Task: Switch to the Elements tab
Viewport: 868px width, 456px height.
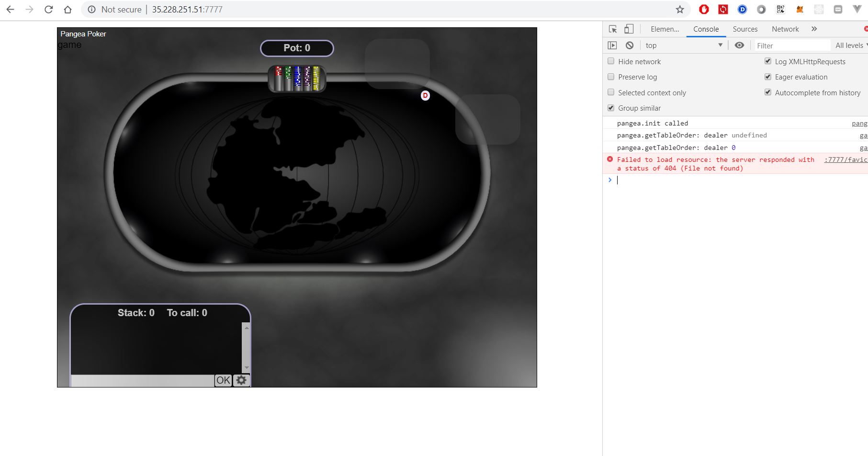Action: [665, 29]
